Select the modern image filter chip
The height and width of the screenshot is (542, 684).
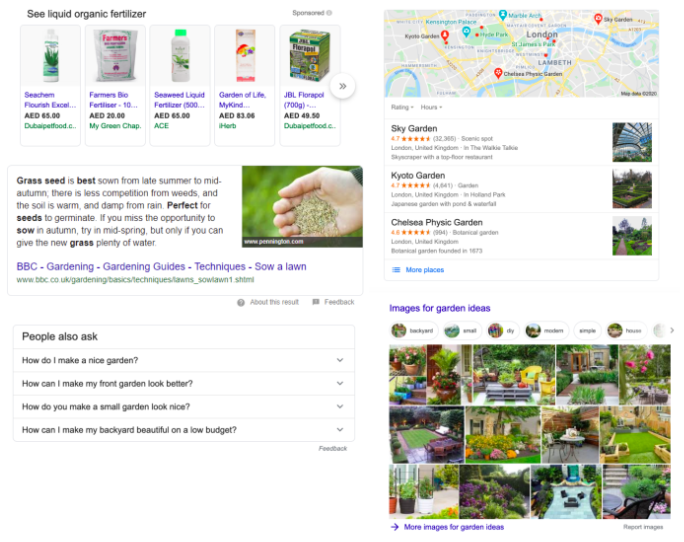pos(546,330)
